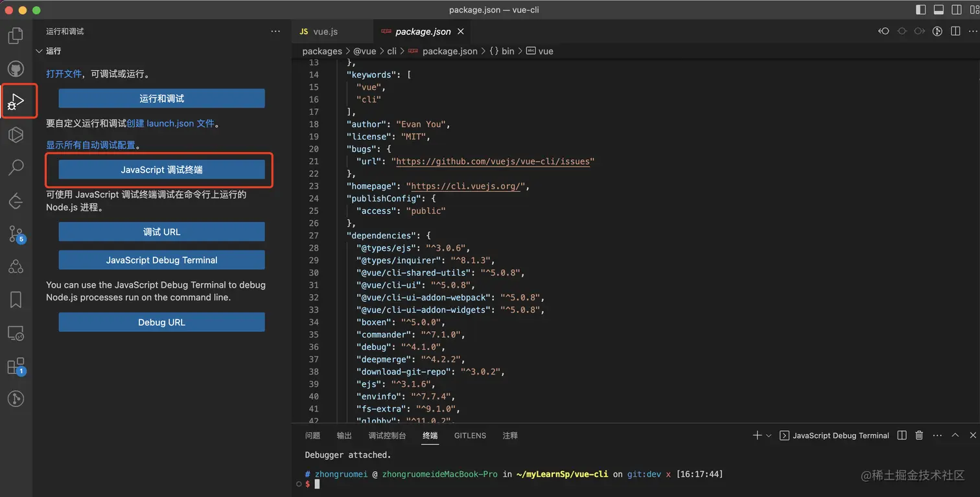The height and width of the screenshot is (497, 980).
Task: Click Open Previous Change icon in editor toolbar
Action: click(883, 31)
